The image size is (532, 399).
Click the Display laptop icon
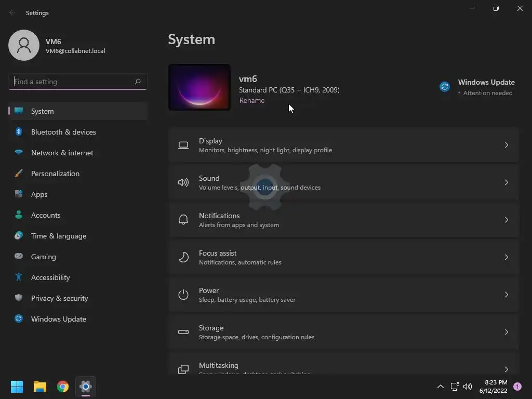(x=183, y=145)
